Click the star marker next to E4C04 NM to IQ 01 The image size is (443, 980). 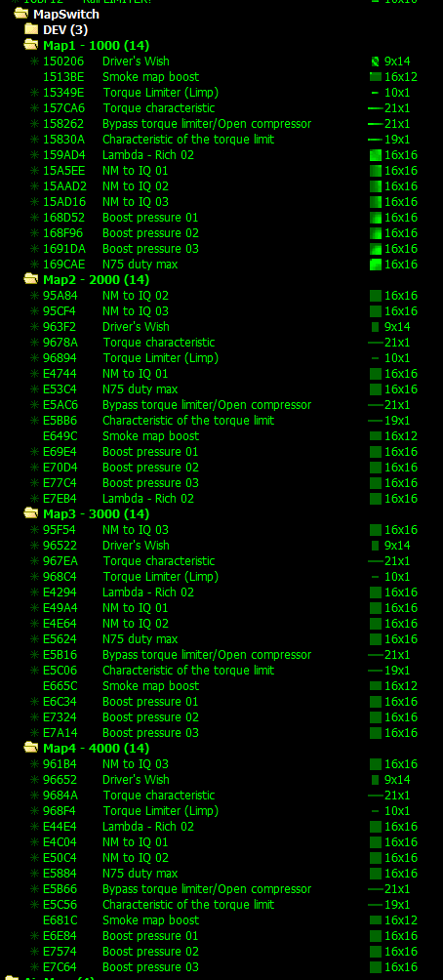[x=34, y=841]
